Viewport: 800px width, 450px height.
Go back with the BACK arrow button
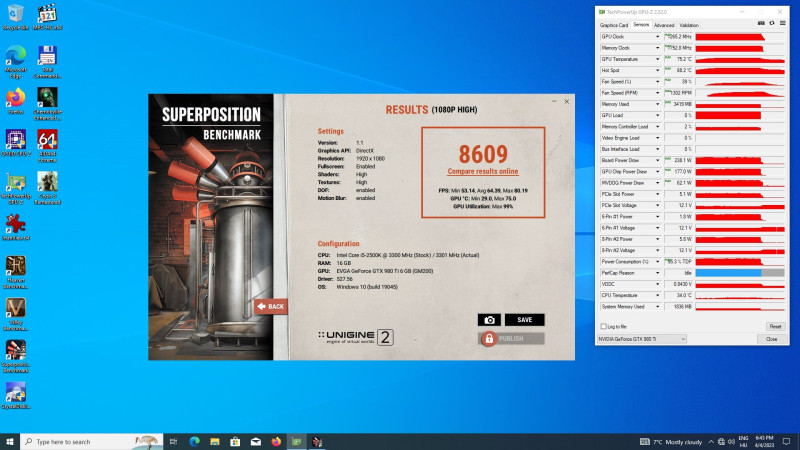pyautogui.click(x=271, y=306)
